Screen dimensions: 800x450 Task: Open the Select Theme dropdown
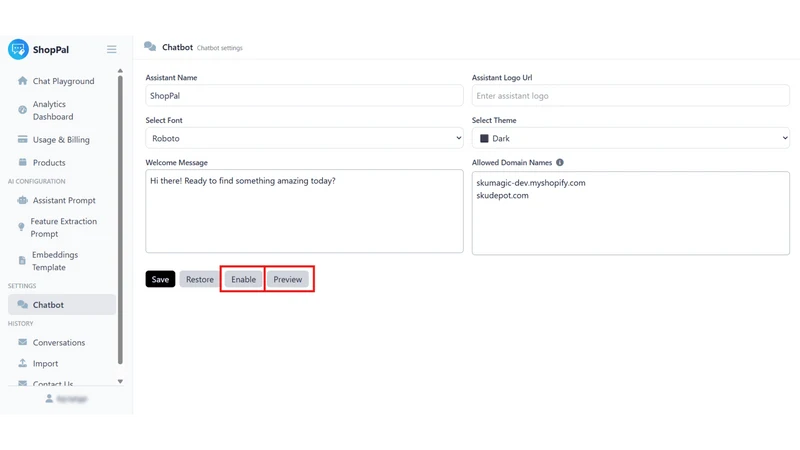(631, 138)
